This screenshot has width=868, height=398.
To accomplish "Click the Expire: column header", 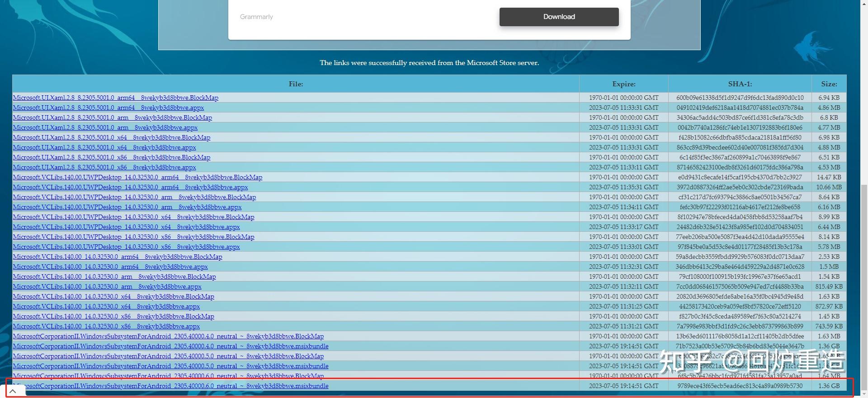I will coord(624,84).
